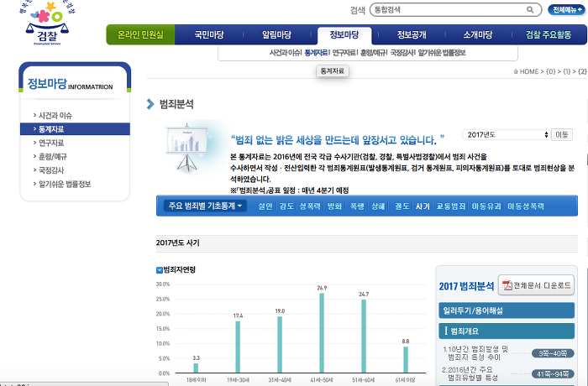Select the 정보공개 main menu tab
The image size is (588, 386).
pyautogui.click(x=412, y=35)
